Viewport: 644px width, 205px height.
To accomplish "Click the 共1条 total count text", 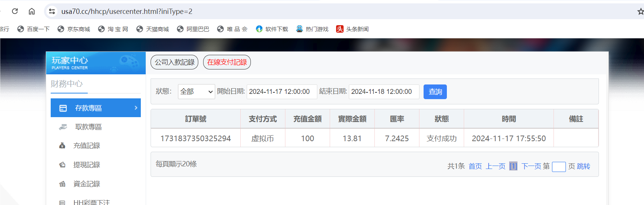I will [456, 166].
